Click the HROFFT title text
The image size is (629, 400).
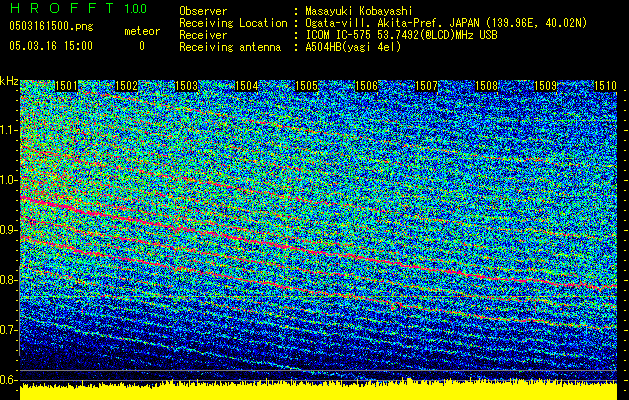tap(61, 8)
